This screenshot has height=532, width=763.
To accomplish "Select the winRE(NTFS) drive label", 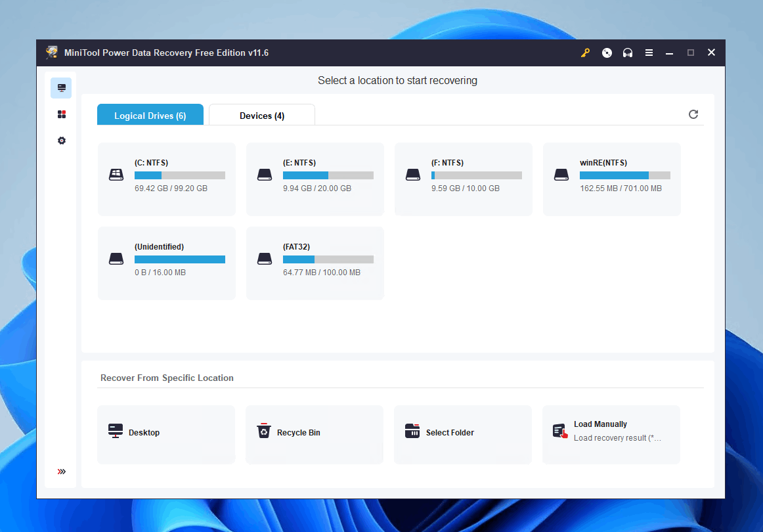I will coord(603,163).
